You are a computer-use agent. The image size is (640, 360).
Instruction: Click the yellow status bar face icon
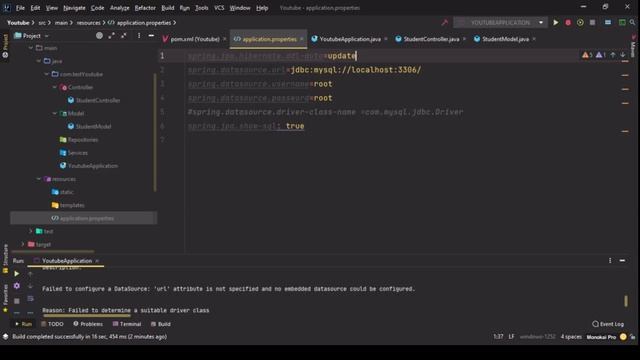tap(623, 337)
